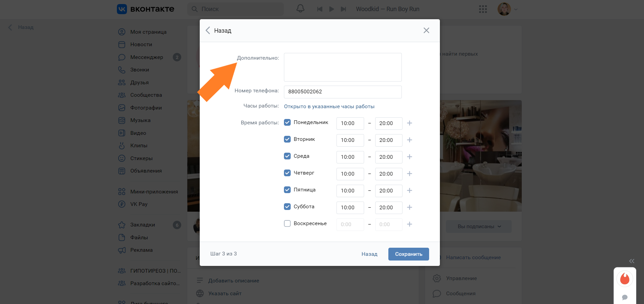Open the Вы подписаны dropdown

[479, 226]
